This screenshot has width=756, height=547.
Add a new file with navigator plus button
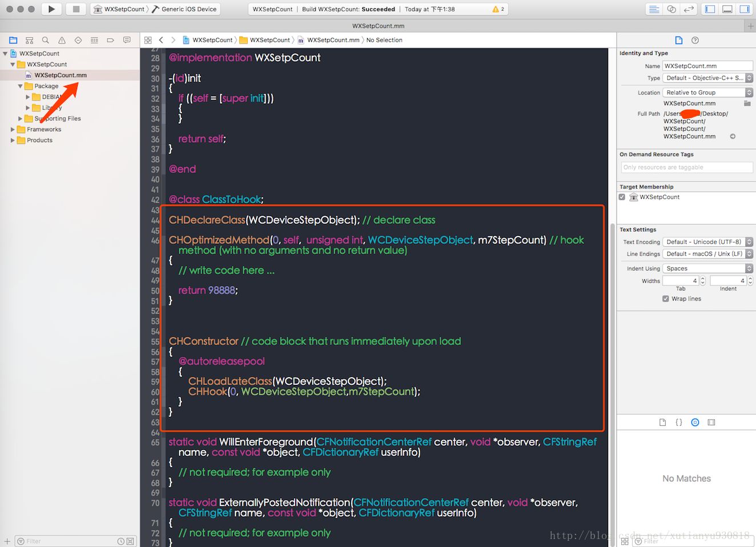point(7,541)
